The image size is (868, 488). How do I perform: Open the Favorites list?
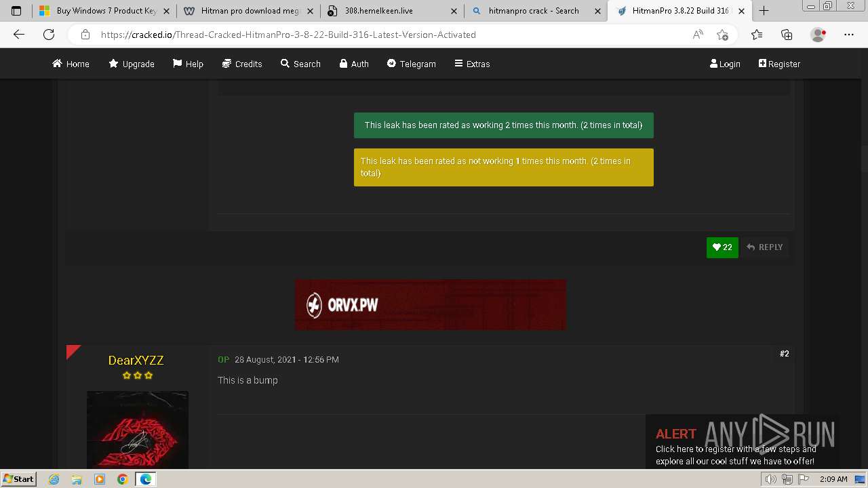pyautogui.click(x=757, y=35)
